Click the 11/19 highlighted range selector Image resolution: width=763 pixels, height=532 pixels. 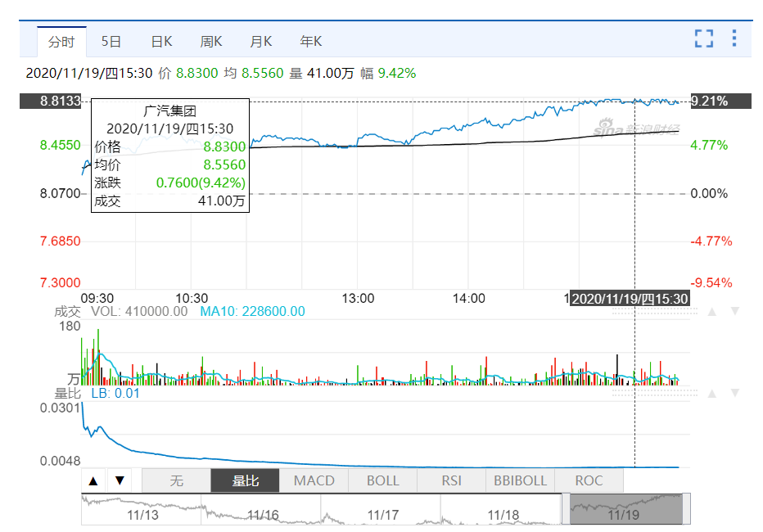pyautogui.click(x=625, y=509)
